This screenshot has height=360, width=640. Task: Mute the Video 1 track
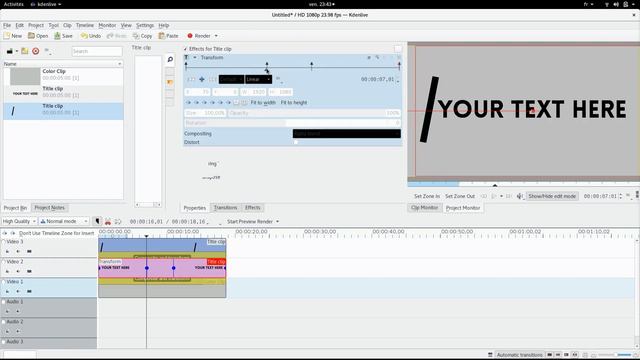coord(18,291)
